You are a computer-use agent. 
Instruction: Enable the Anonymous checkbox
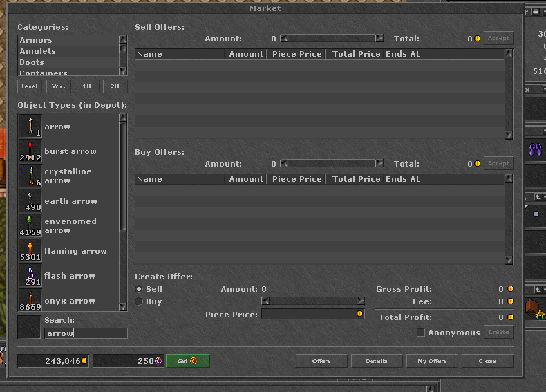coord(421,333)
